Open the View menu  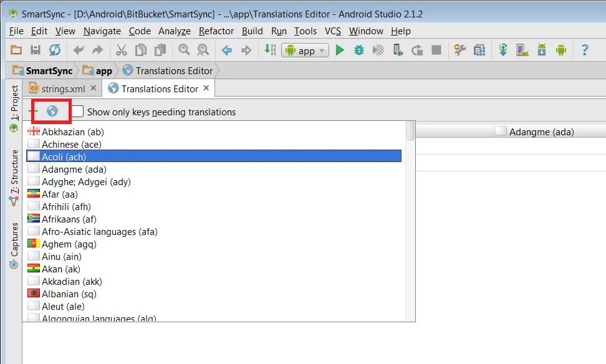tap(65, 31)
